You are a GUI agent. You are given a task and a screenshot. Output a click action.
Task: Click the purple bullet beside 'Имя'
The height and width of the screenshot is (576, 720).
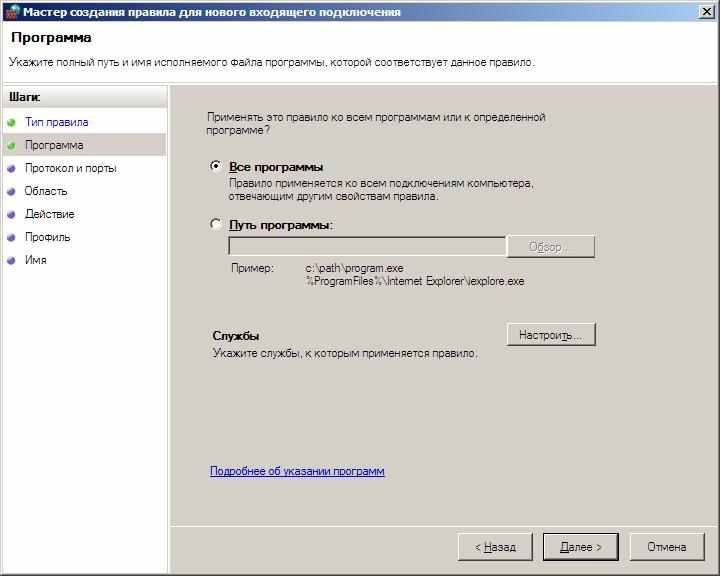click(11, 260)
